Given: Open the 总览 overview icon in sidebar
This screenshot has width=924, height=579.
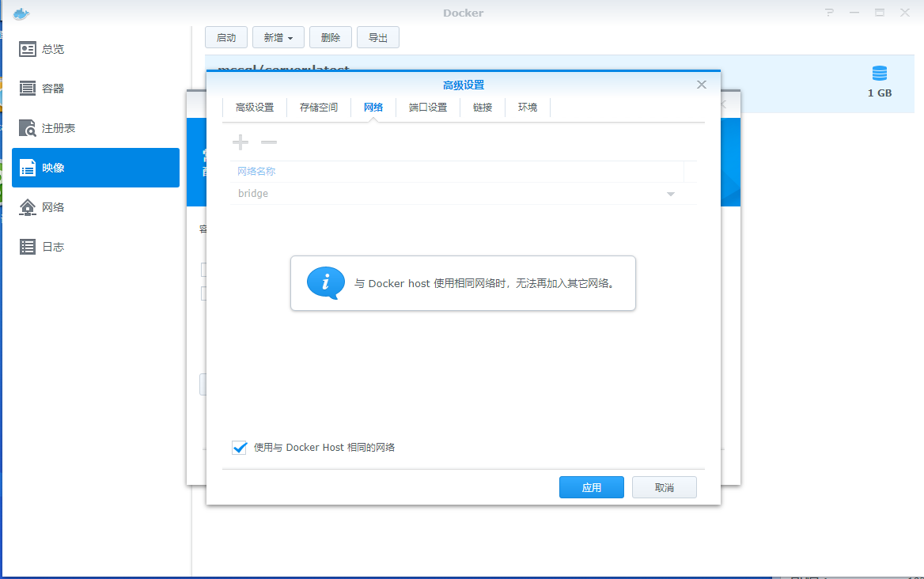Looking at the screenshot, I should point(28,49).
